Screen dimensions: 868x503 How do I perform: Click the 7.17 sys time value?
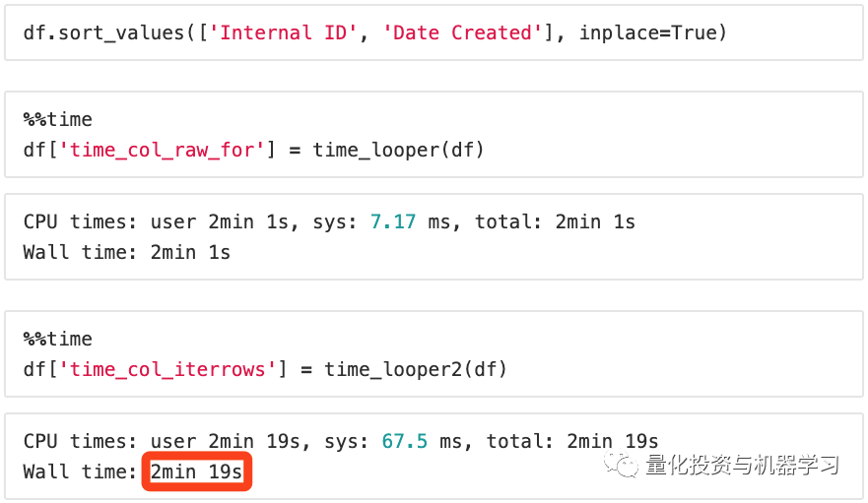392,221
